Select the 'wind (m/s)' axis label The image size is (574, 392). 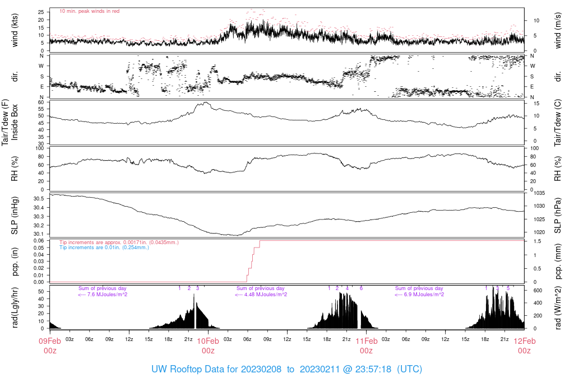(558, 30)
